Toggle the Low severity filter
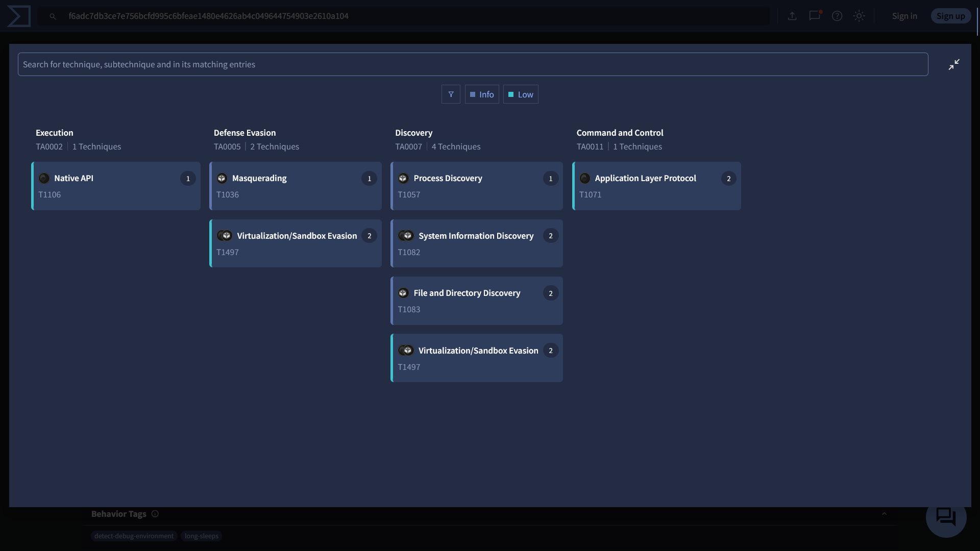This screenshot has height=551, width=980. point(521,94)
